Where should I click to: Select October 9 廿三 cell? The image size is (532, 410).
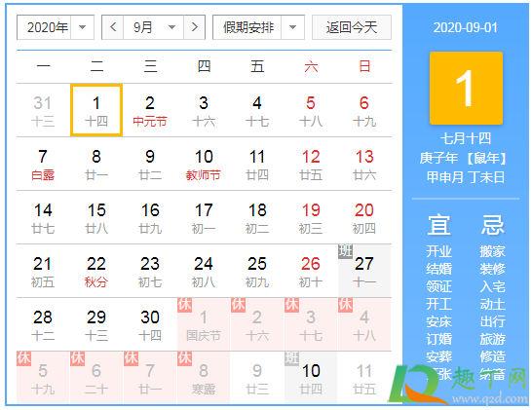click(257, 378)
